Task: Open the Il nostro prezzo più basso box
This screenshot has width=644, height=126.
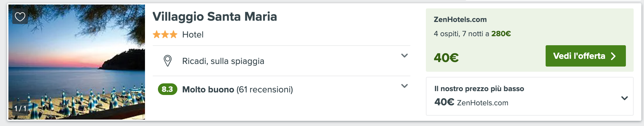Action: click(529, 96)
